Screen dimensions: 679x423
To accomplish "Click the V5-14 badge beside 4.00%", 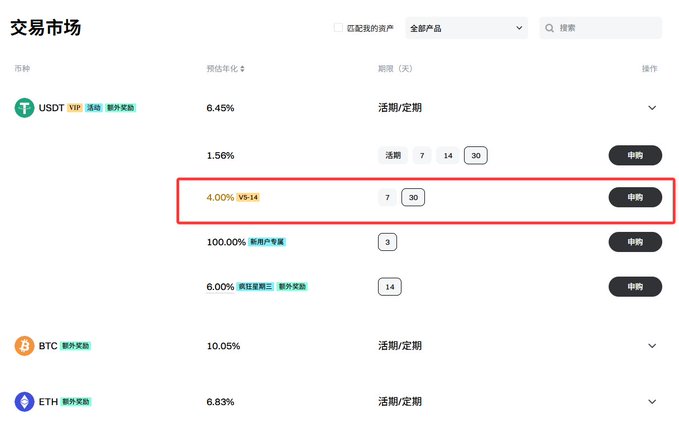I will click(248, 197).
